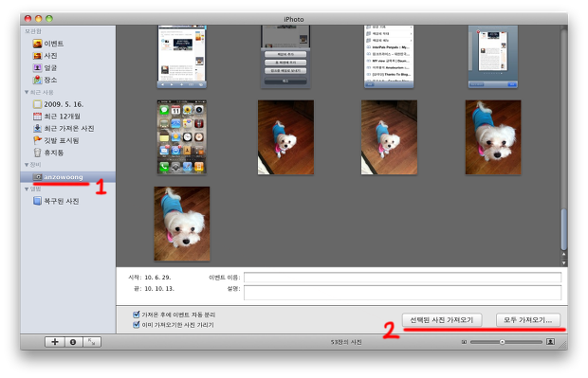588x378 pixels.
Task: Open the 휴지통 trash icon
Action: tap(37, 153)
